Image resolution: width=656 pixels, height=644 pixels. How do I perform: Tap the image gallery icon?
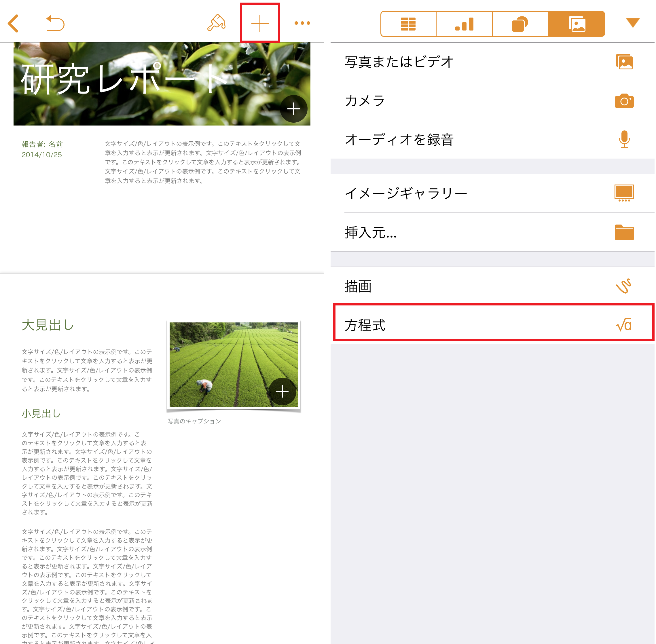point(624,193)
